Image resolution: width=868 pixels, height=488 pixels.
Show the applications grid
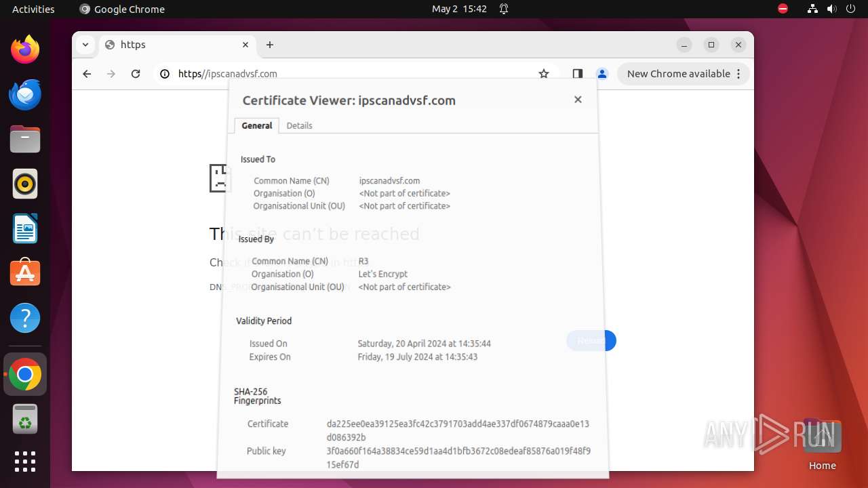25,462
